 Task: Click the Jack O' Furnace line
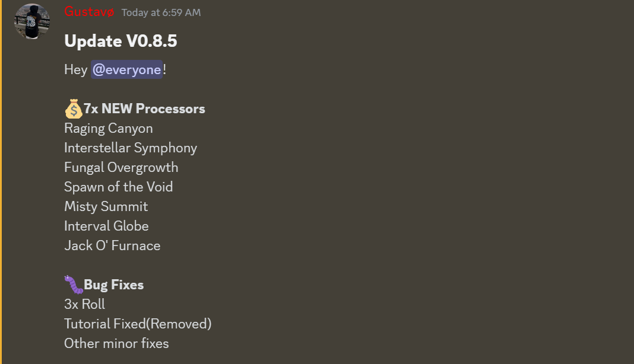tap(112, 245)
